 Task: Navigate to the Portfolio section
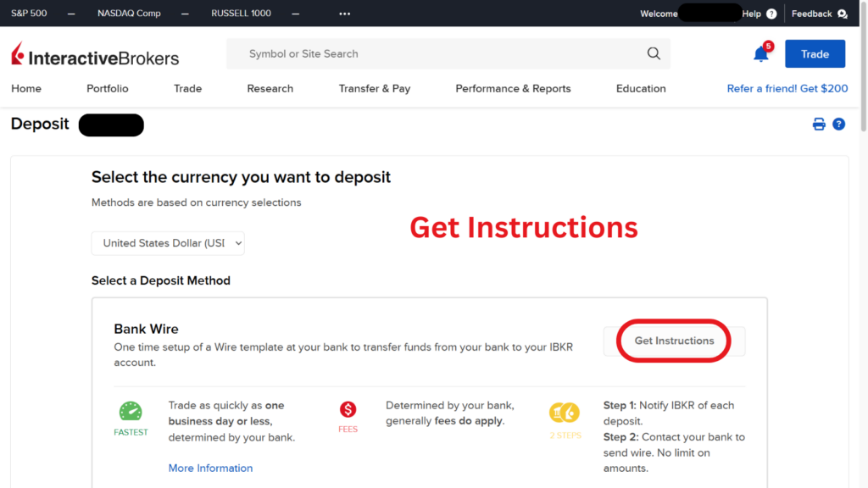pos(107,88)
